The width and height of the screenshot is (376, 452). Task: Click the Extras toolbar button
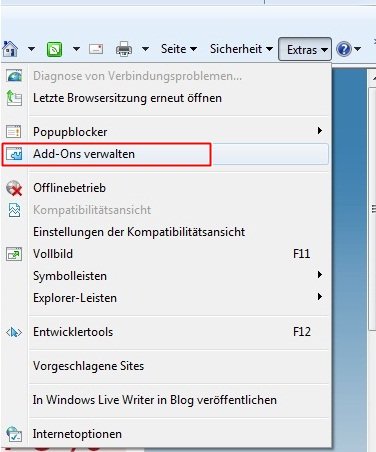click(305, 49)
